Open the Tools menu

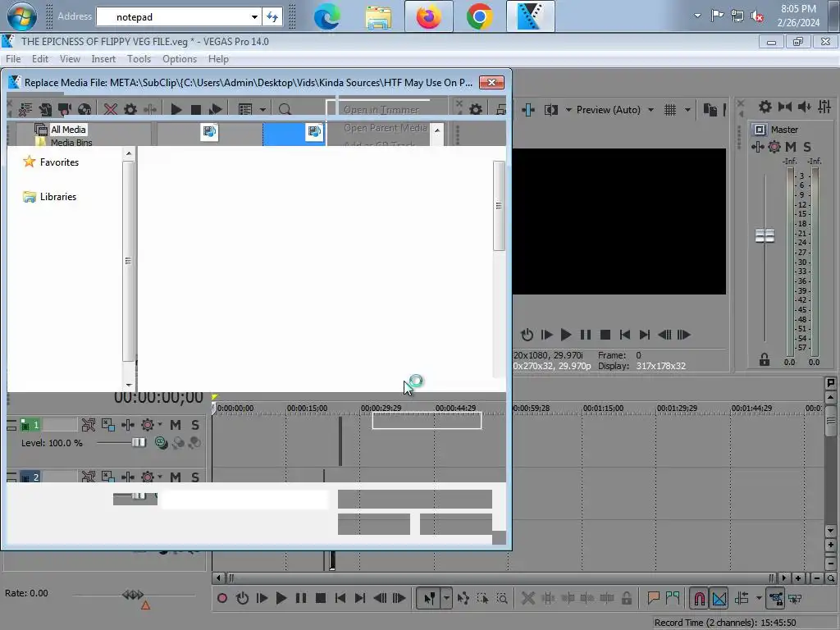click(139, 59)
